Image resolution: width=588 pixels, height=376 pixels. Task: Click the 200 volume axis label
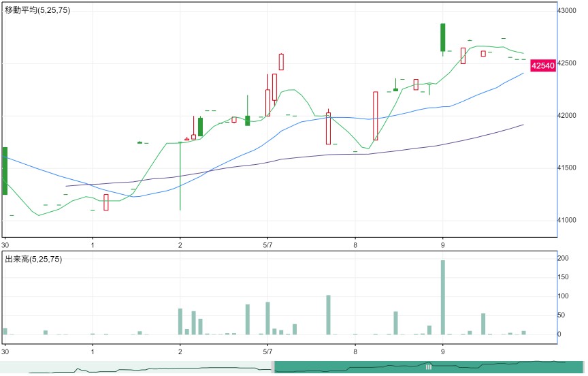tap(563, 258)
